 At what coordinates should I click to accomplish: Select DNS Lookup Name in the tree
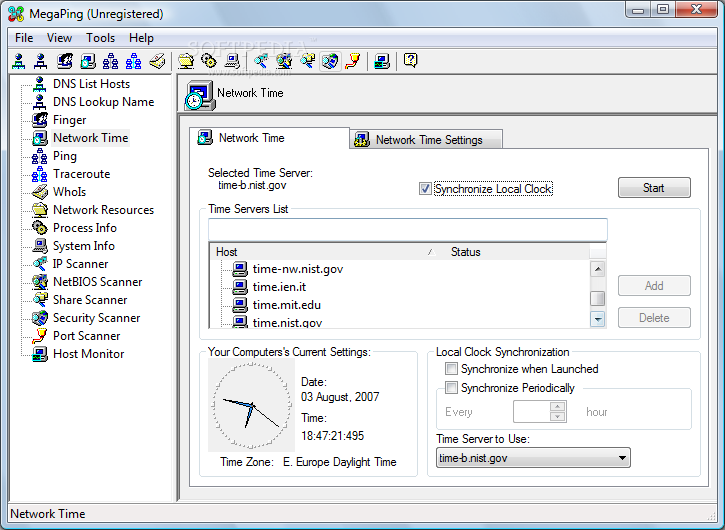[x=103, y=102]
